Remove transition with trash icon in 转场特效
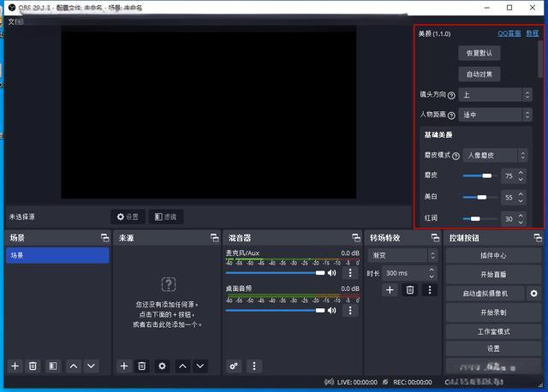This screenshot has width=548, height=392. click(410, 290)
